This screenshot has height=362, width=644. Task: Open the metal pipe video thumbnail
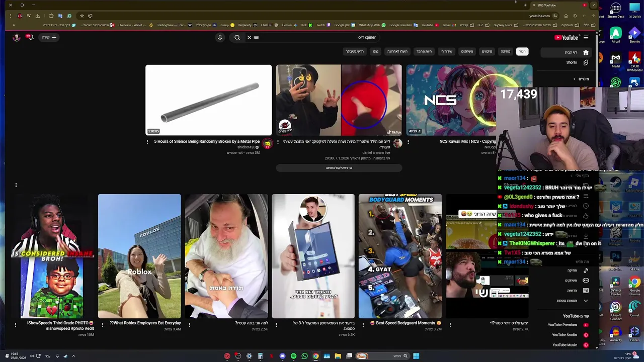[x=208, y=100]
